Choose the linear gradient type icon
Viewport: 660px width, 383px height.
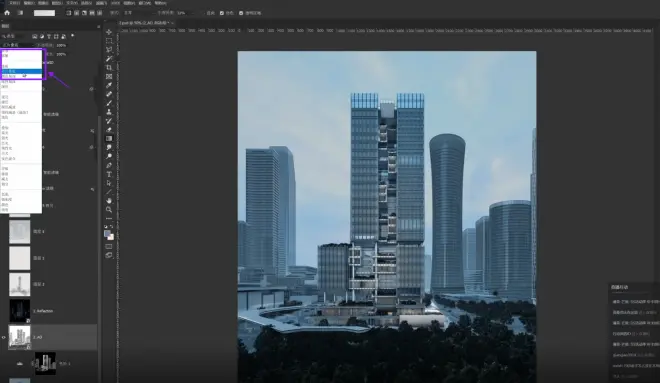(x=69, y=13)
